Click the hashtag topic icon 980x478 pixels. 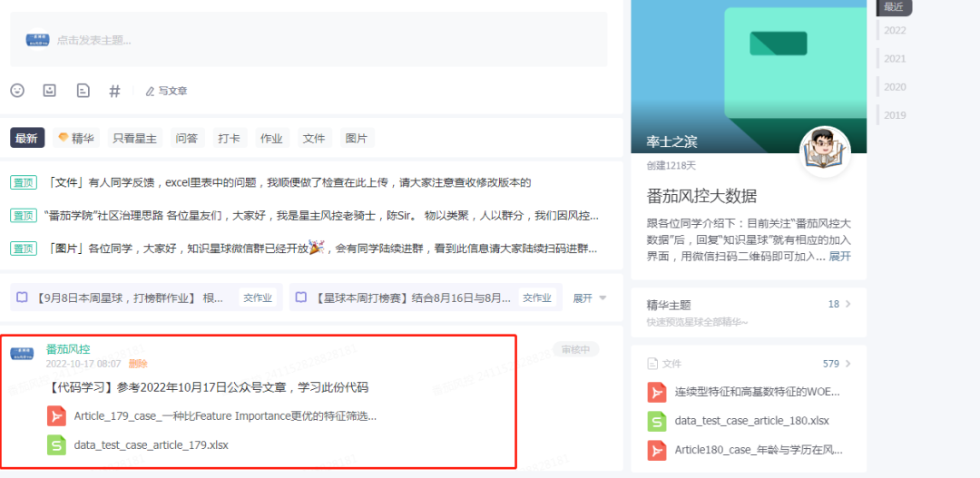pyautogui.click(x=114, y=91)
